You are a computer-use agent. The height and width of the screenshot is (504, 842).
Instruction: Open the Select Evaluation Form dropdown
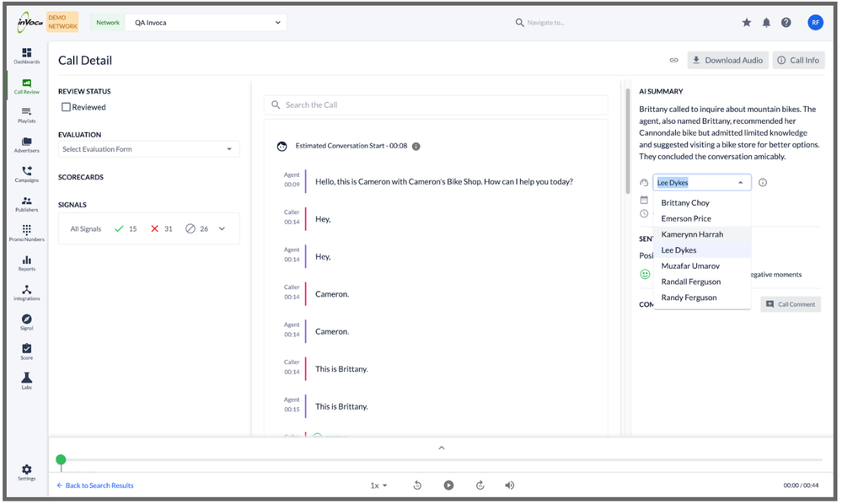coord(148,149)
